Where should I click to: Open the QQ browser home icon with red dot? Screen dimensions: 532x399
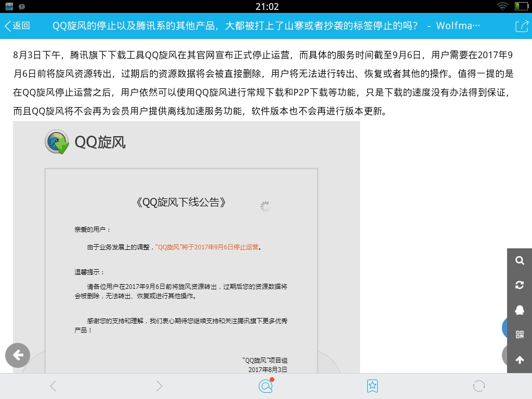[x=266, y=385]
